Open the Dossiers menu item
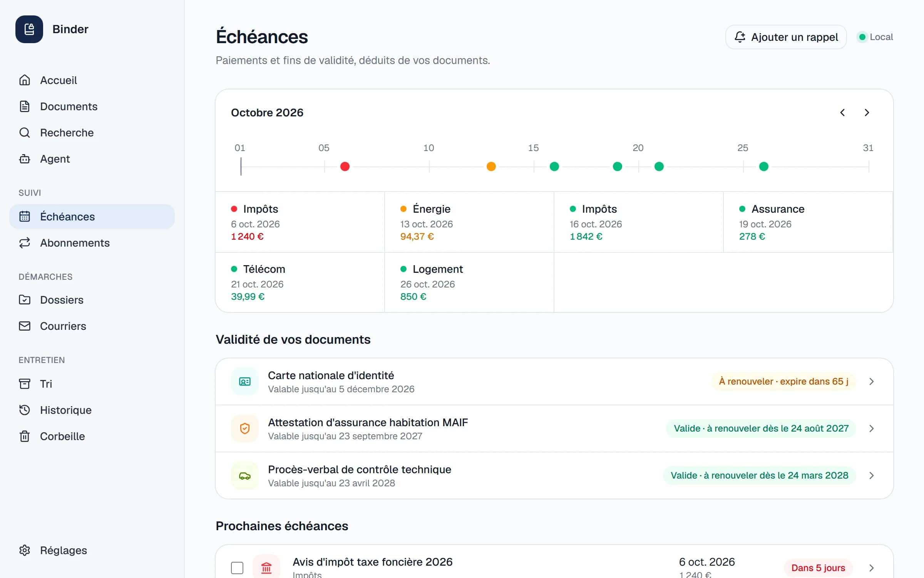The image size is (924, 578). click(92, 300)
